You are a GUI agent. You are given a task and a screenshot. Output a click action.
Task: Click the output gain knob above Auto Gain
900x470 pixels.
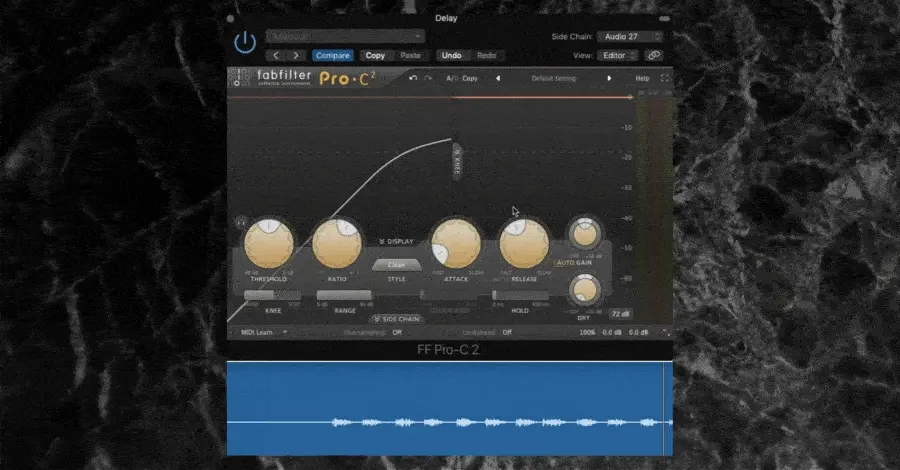pos(585,234)
